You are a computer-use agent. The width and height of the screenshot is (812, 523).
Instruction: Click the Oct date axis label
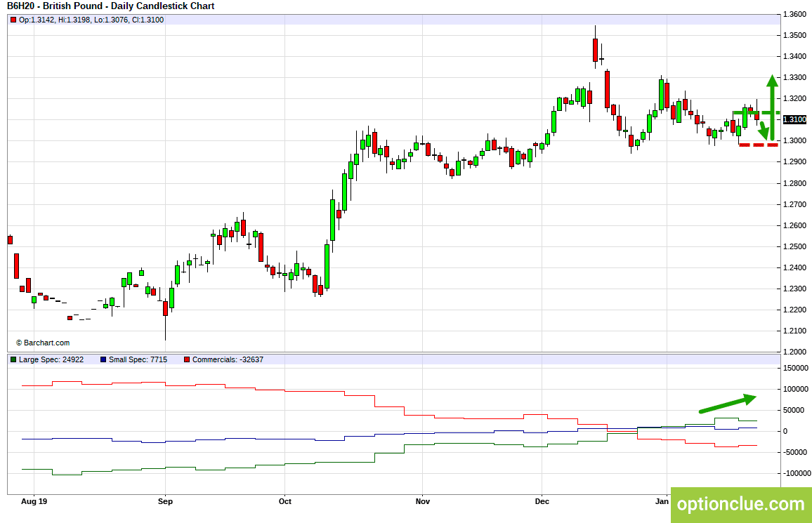click(x=284, y=501)
